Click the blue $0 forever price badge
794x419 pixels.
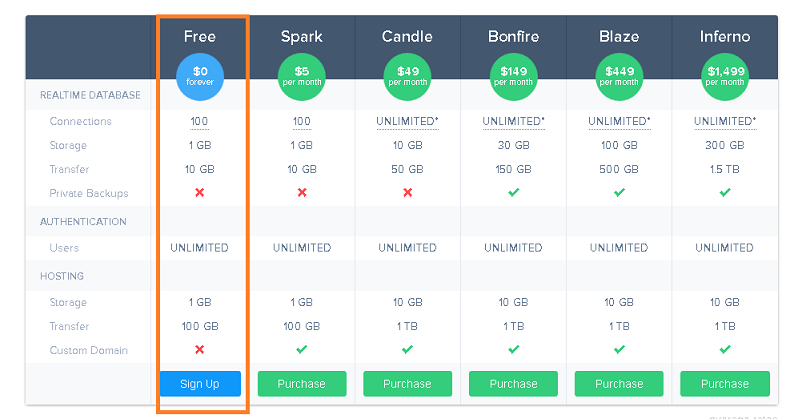tap(200, 77)
